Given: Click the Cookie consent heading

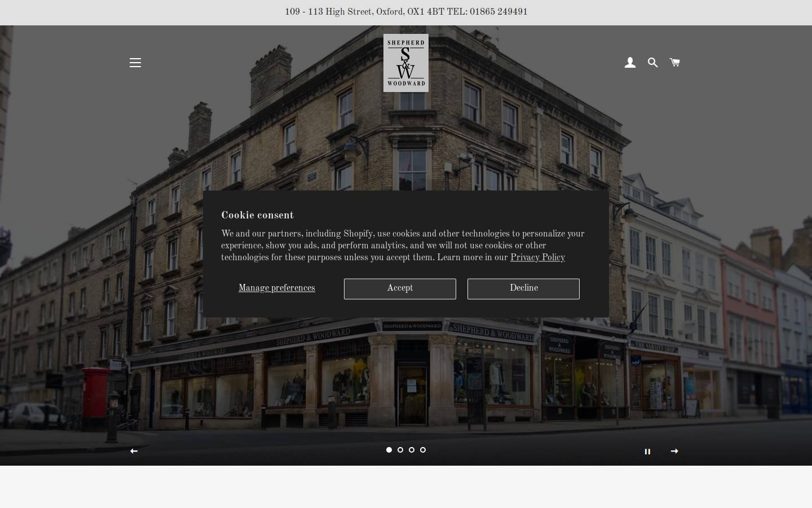Looking at the screenshot, I should tap(257, 215).
